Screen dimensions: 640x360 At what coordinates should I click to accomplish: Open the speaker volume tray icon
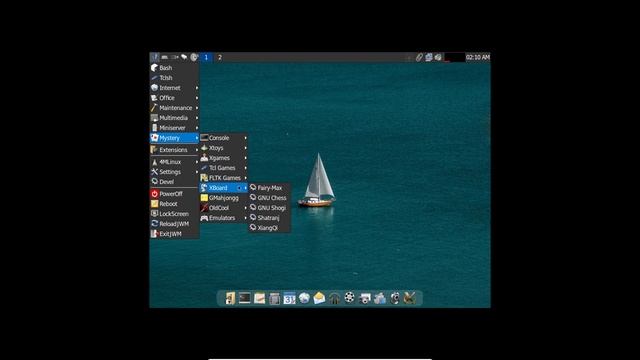(438, 57)
